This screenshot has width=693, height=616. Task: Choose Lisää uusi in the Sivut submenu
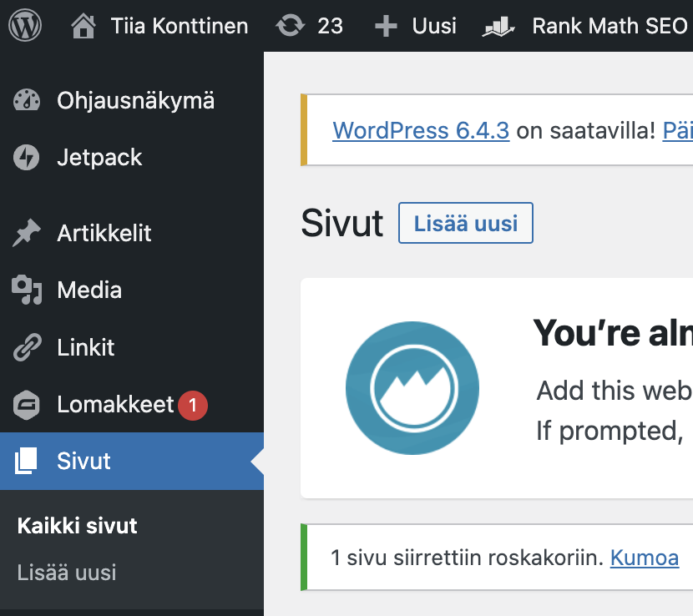[x=67, y=573]
